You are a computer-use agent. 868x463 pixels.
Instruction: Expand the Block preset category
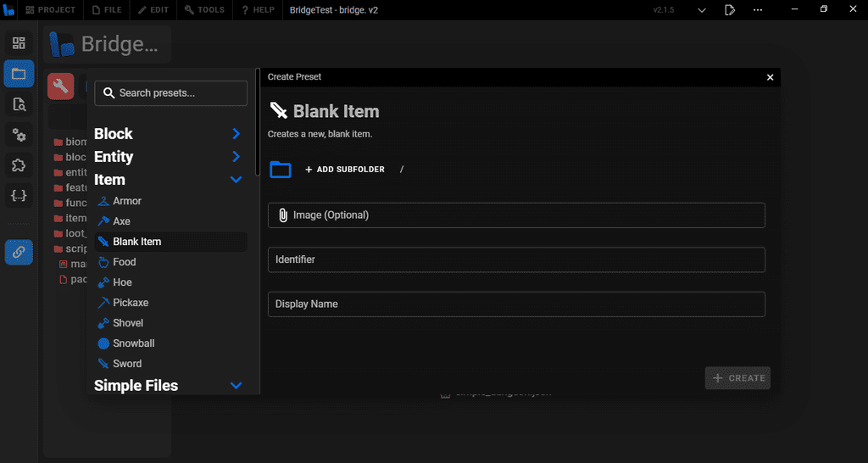tap(236, 134)
